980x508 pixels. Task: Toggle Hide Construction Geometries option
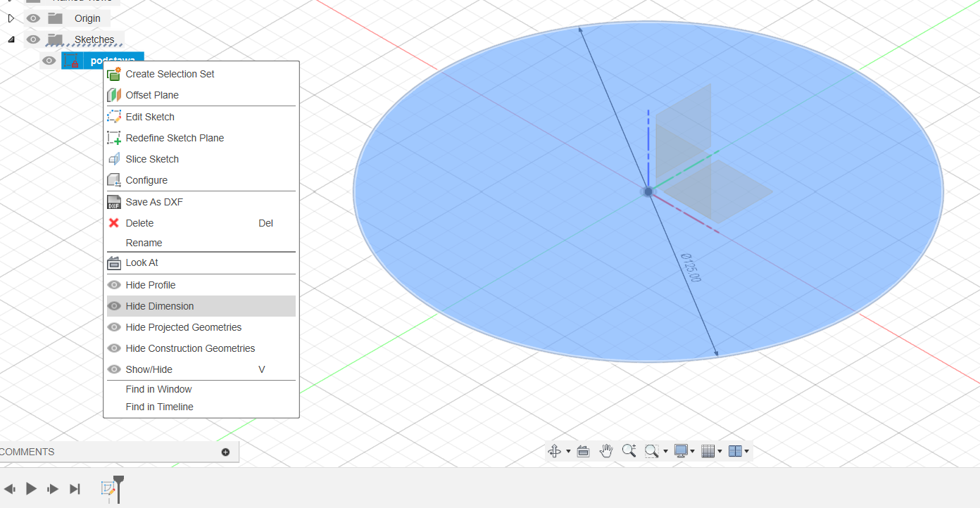click(201, 348)
